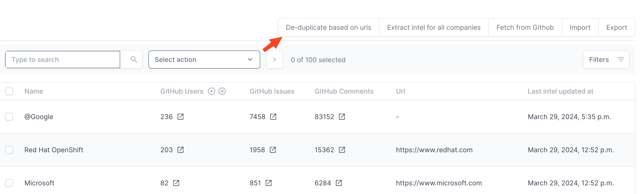Click the run-action chevron button
The height and width of the screenshot is (194, 644).
pyautogui.click(x=274, y=59)
